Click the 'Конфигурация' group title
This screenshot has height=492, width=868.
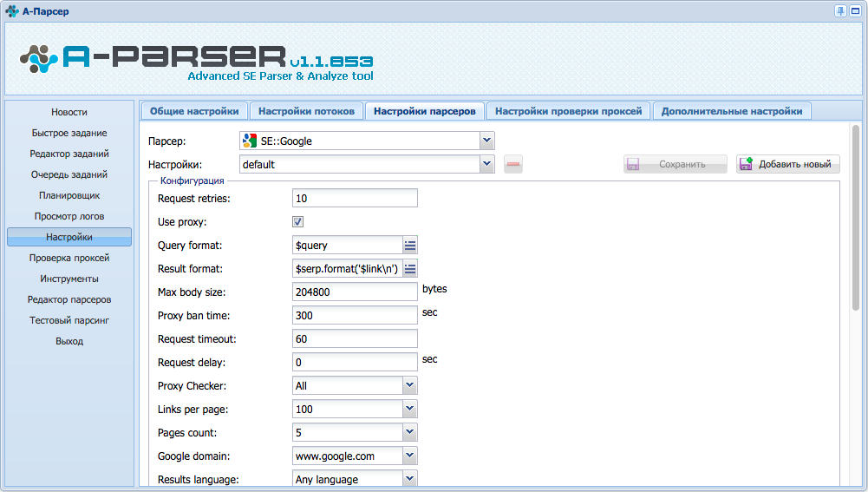pyautogui.click(x=193, y=180)
